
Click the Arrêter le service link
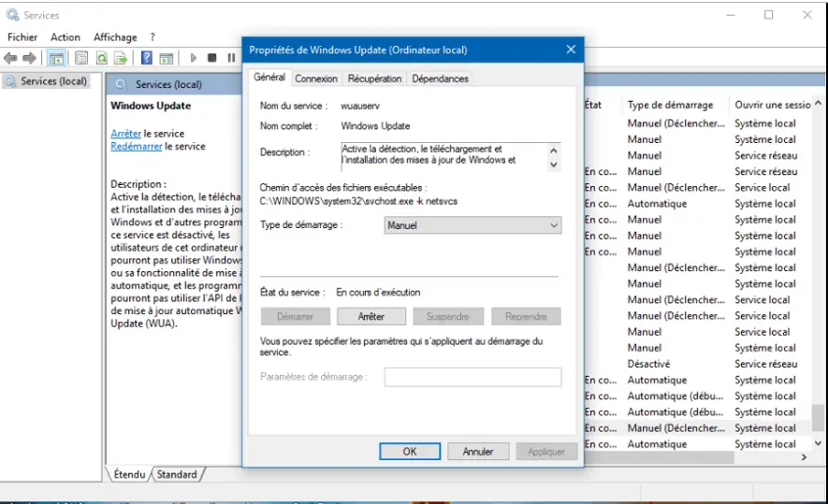coord(125,134)
